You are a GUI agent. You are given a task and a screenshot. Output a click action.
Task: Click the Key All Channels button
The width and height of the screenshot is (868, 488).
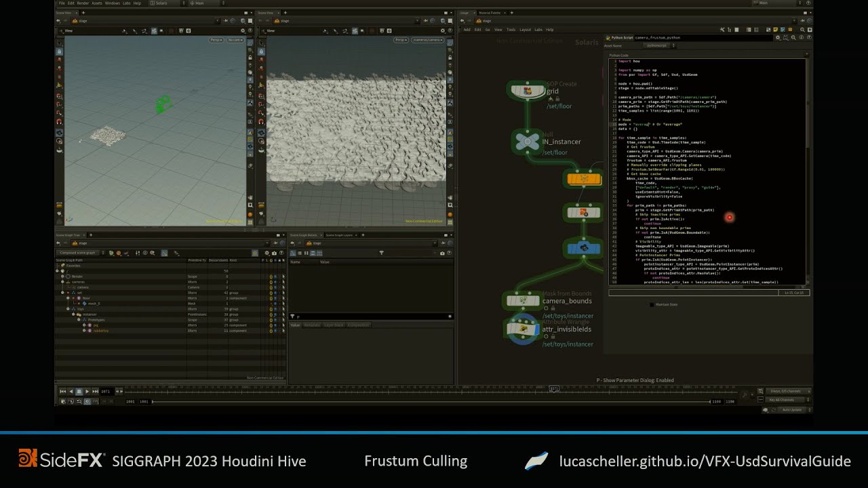click(785, 400)
